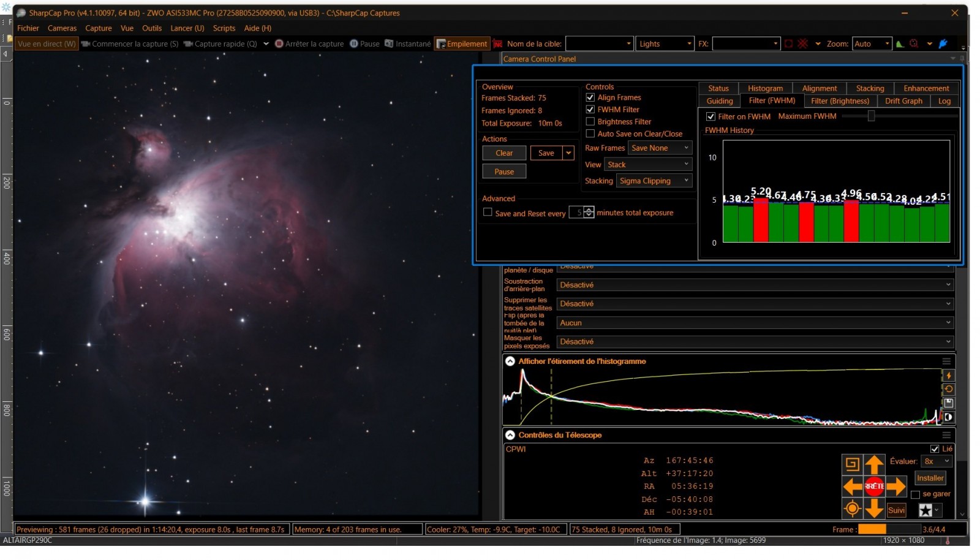Viewport: 980px width, 560px height.
Task: Slew telescope right with right arrow
Action: pyautogui.click(x=896, y=487)
